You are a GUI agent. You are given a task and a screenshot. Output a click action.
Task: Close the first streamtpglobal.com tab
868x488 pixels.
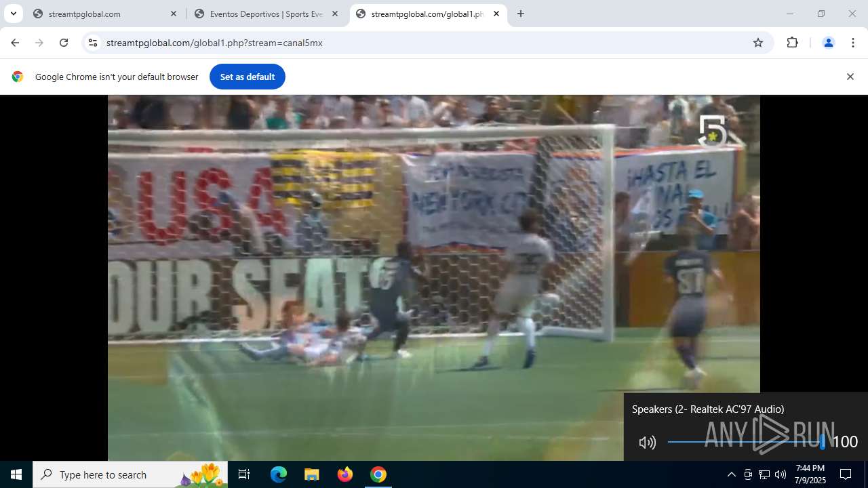click(174, 14)
